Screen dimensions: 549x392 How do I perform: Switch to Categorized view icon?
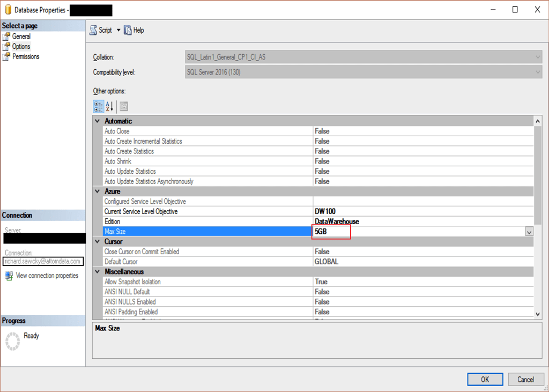pos(99,107)
